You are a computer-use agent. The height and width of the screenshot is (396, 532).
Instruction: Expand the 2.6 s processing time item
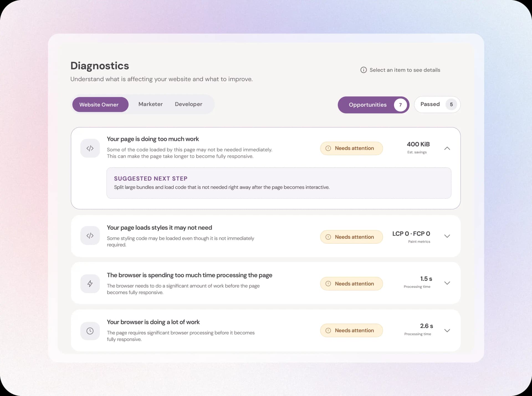(447, 331)
